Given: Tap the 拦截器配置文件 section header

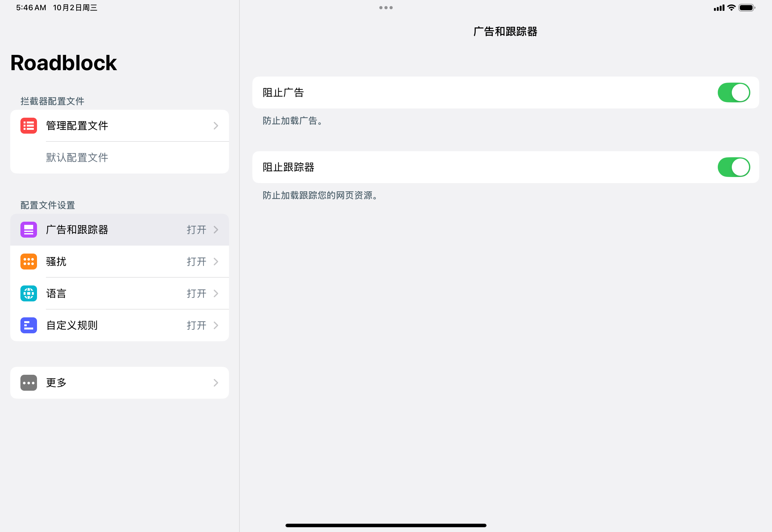Looking at the screenshot, I should 52,101.
